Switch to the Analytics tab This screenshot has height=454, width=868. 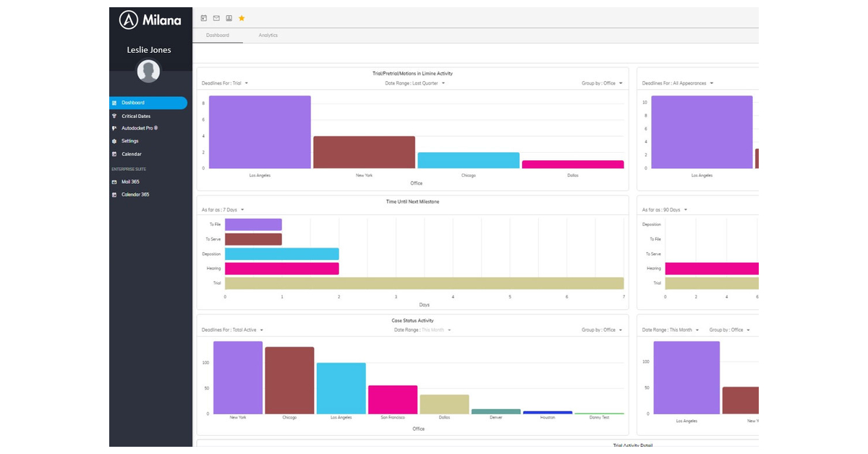pyautogui.click(x=268, y=35)
